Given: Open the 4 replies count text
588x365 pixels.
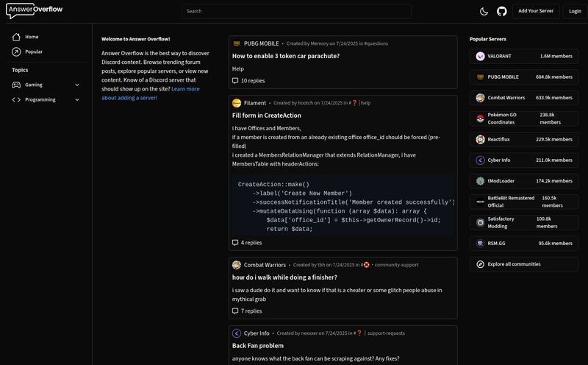Looking at the screenshot, I should point(251,243).
